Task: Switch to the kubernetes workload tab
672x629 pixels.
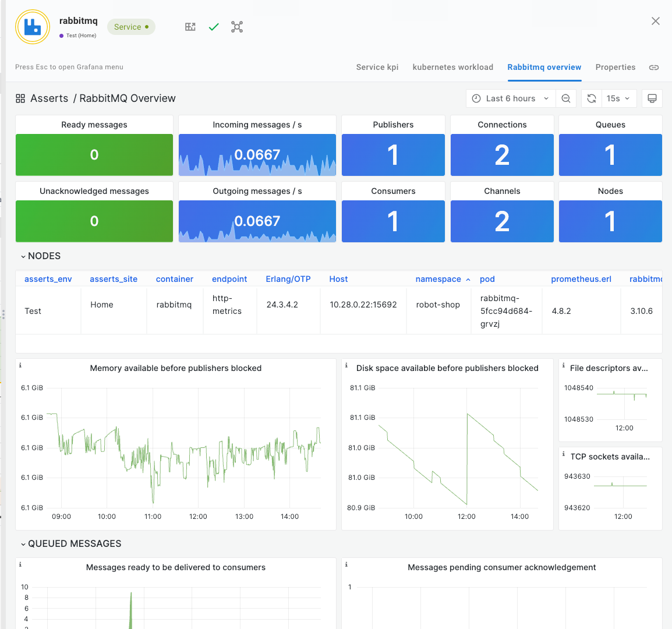Action: click(x=452, y=68)
